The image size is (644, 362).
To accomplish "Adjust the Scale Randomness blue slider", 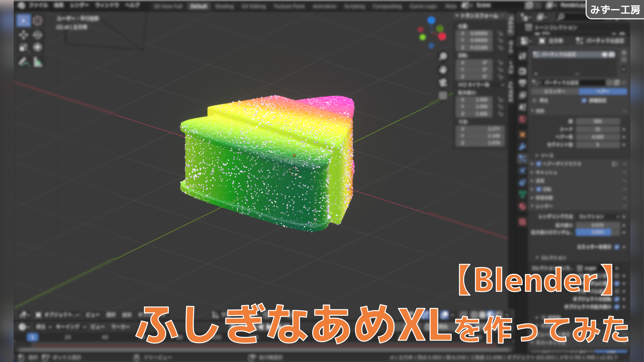I will [x=598, y=232].
